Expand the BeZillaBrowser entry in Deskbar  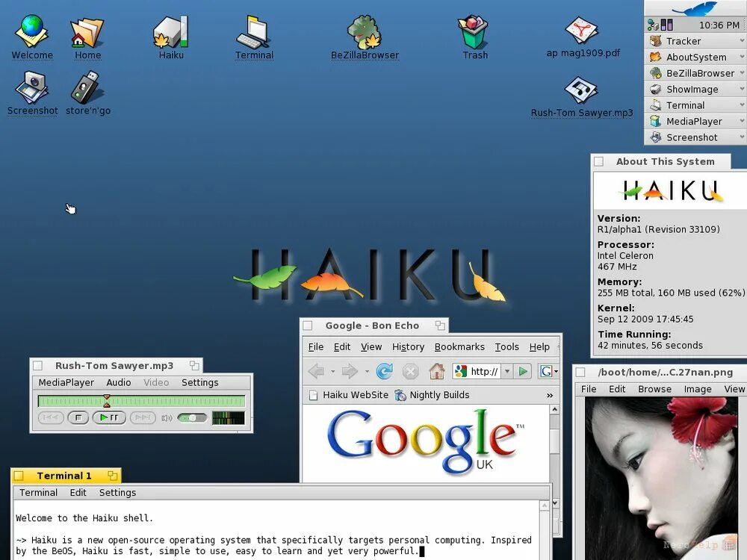pyautogui.click(x=742, y=73)
